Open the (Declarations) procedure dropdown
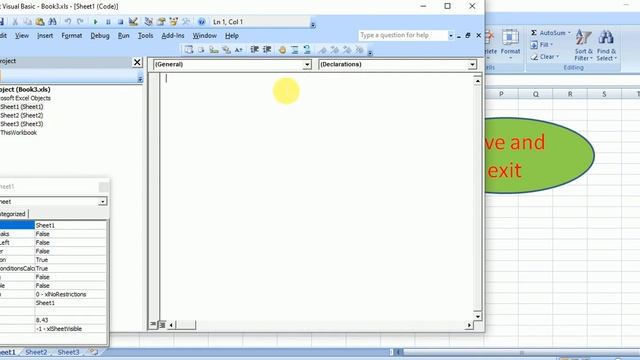The width and height of the screenshot is (640, 360). tap(472, 64)
